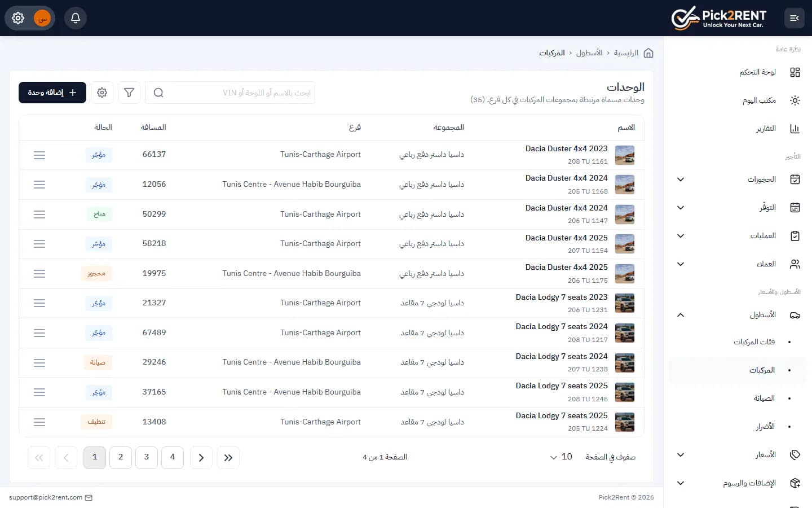
Task: Open لوحة التحكم dashboard menu item
Action: (x=738, y=72)
